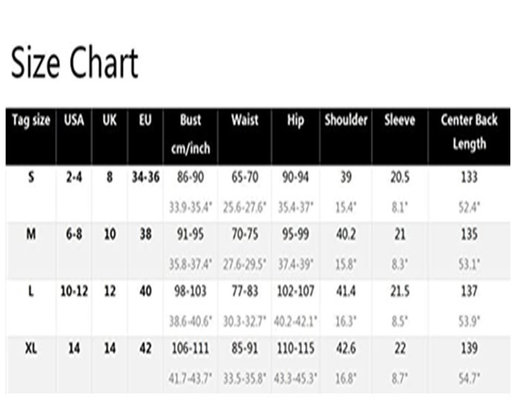Select the Waist column header
This screenshot has width=511, height=420.
[x=245, y=120]
